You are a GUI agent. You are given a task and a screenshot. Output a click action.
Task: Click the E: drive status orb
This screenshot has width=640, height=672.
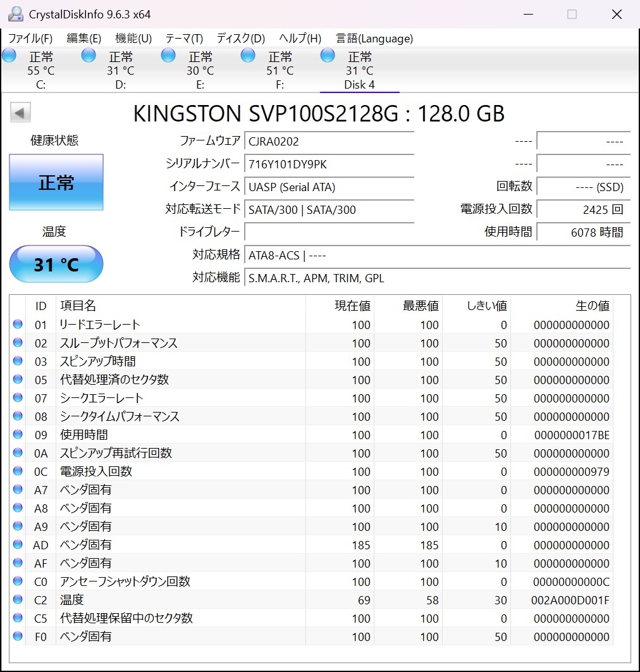(x=168, y=55)
